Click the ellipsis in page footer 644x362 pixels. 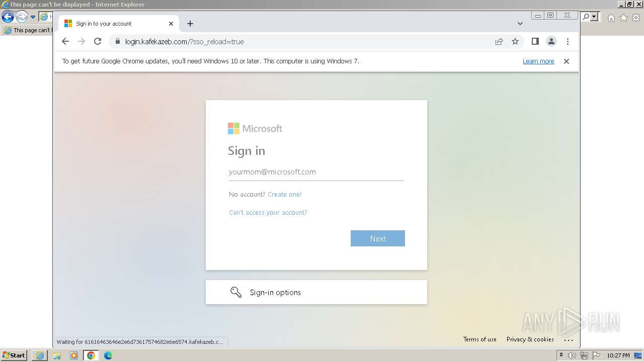569,340
